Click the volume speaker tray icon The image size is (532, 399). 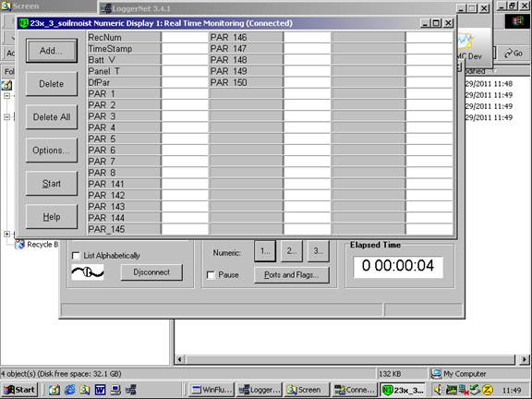438,390
